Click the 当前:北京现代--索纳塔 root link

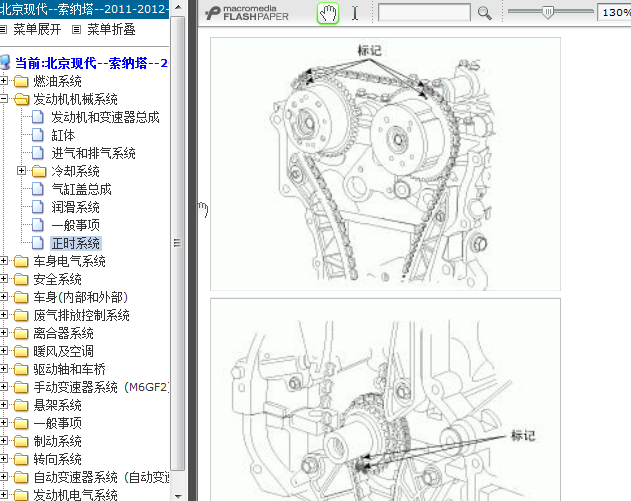pos(91,63)
